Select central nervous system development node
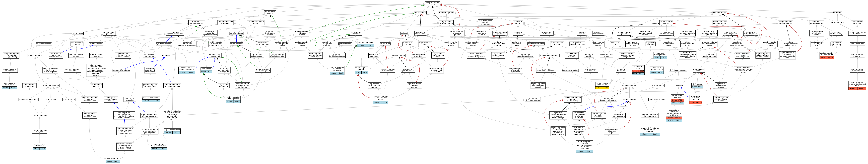868x164 pixels. pyautogui.click(x=187, y=70)
